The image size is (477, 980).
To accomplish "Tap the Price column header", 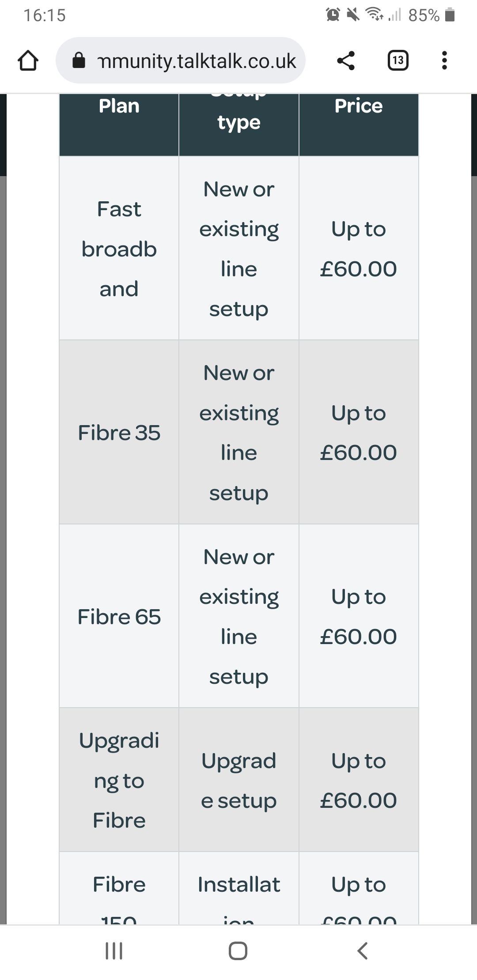I will [359, 106].
